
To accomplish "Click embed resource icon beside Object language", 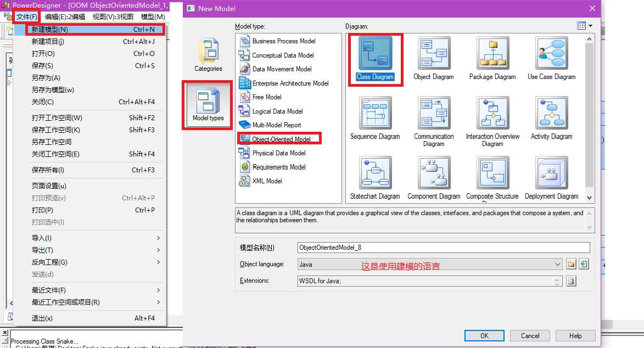I will 584,264.
